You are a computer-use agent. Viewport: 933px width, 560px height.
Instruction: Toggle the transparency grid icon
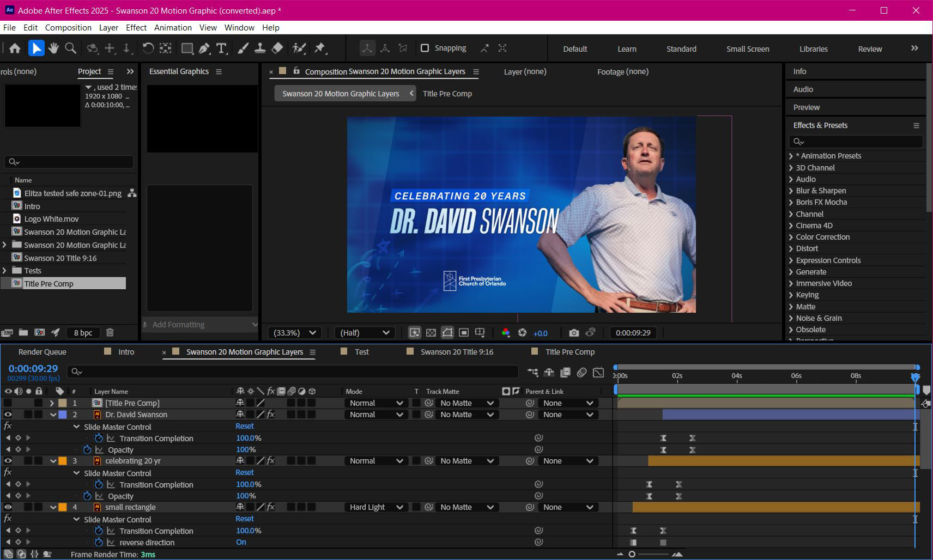[x=431, y=332]
